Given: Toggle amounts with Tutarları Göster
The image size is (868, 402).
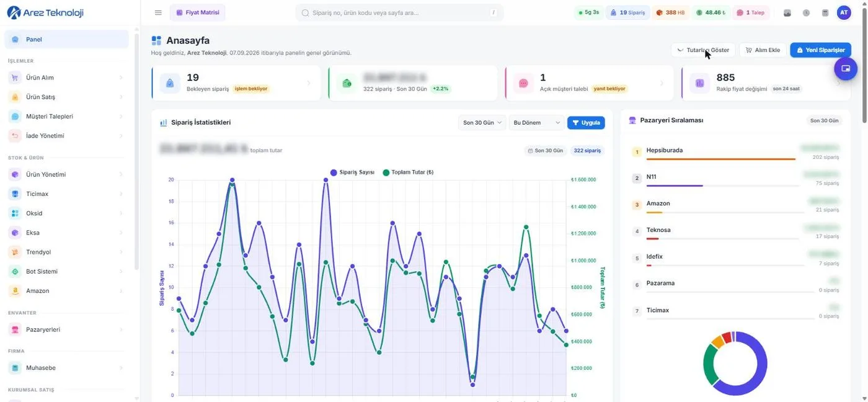Looking at the screenshot, I should (x=704, y=50).
